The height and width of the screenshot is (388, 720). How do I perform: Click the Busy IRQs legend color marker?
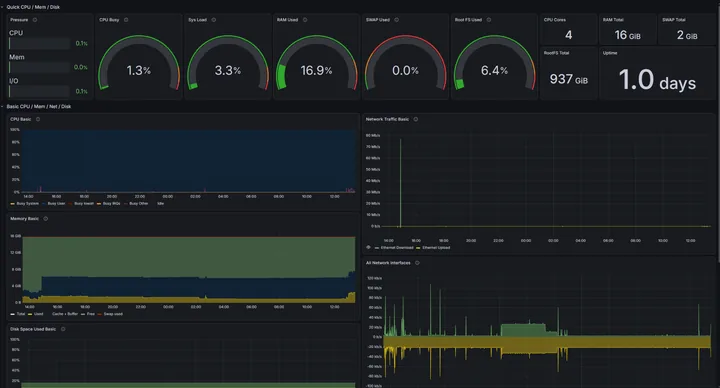99,203
